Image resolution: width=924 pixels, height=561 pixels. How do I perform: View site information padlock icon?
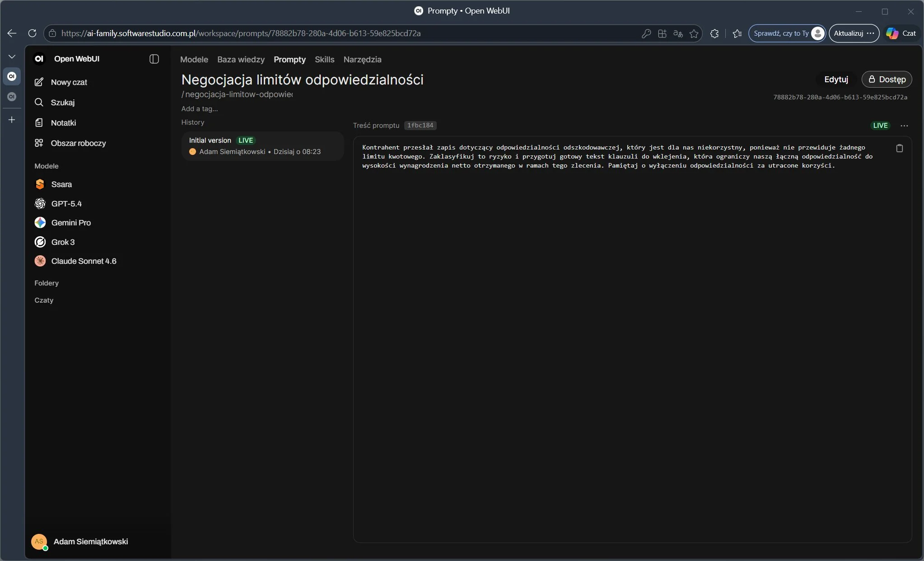coord(52,33)
